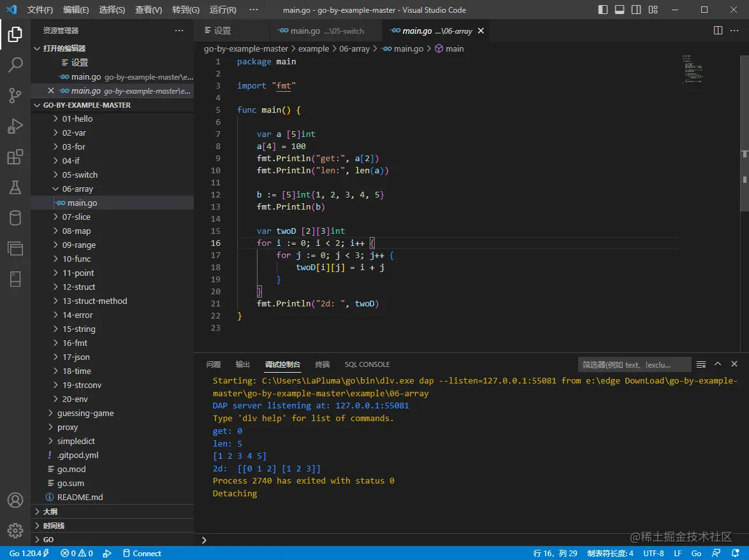Open the 运行(R) menu

point(222,10)
